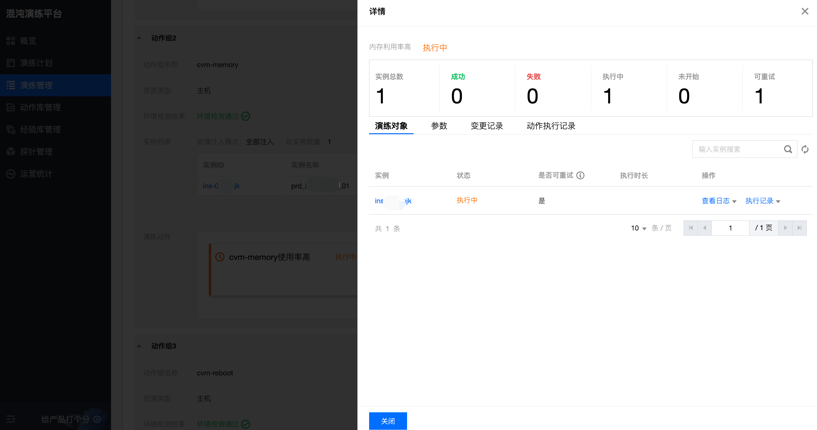Open 经验库管理 in the sidebar
The height and width of the screenshot is (430, 817).
55,130
